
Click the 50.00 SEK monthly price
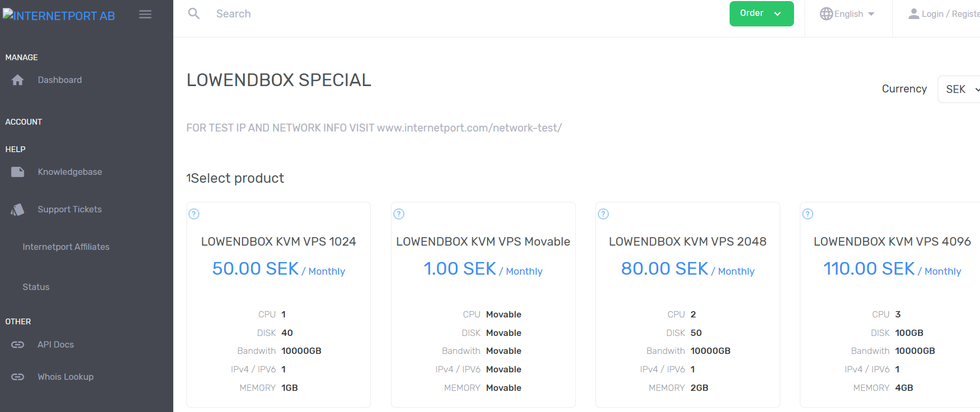(278, 269)
